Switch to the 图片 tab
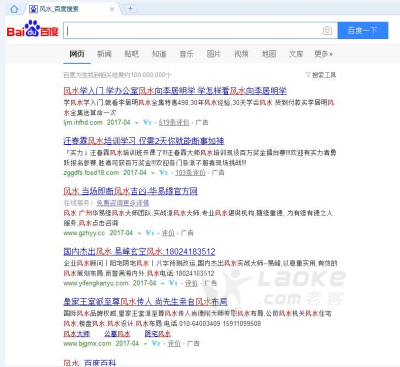This screenshot has width=400, height=367. point(214,54)
